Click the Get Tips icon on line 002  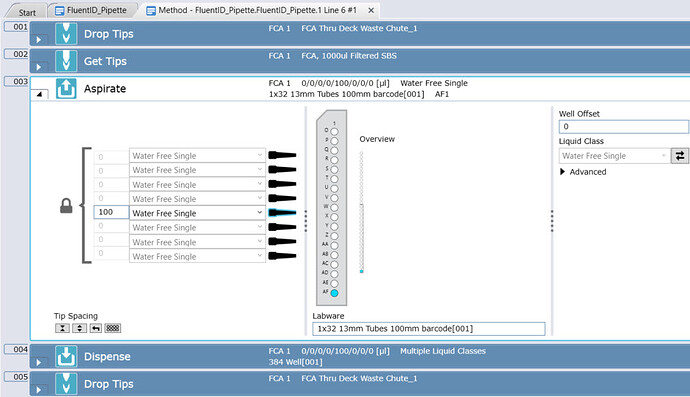pyautogui.click(x=66, y=61)
